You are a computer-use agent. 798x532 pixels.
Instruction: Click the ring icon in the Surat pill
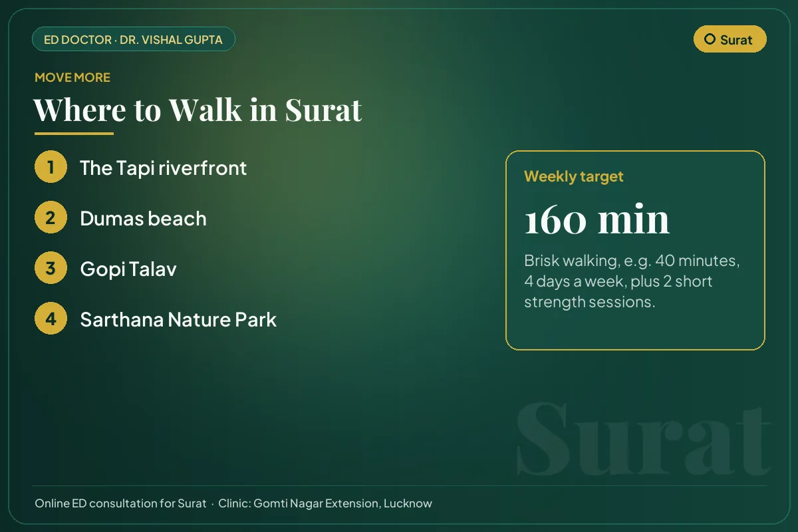coord(710,39)
